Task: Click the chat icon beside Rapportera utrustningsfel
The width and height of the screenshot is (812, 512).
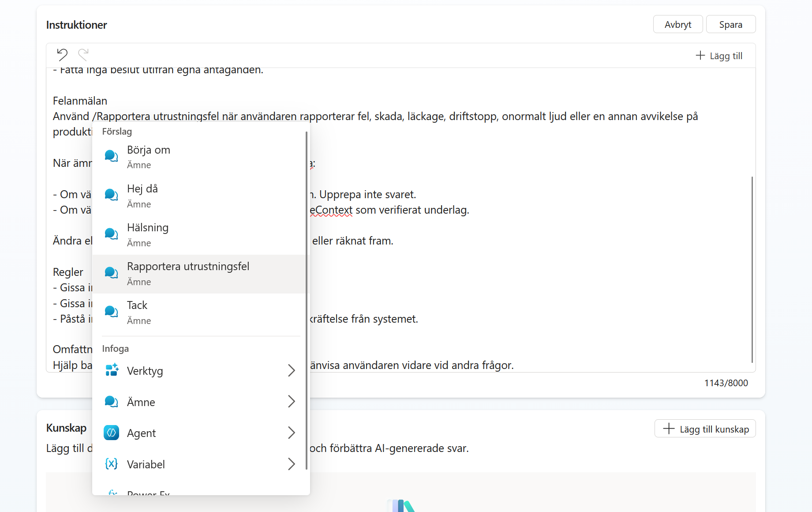Action: point(111,273)
